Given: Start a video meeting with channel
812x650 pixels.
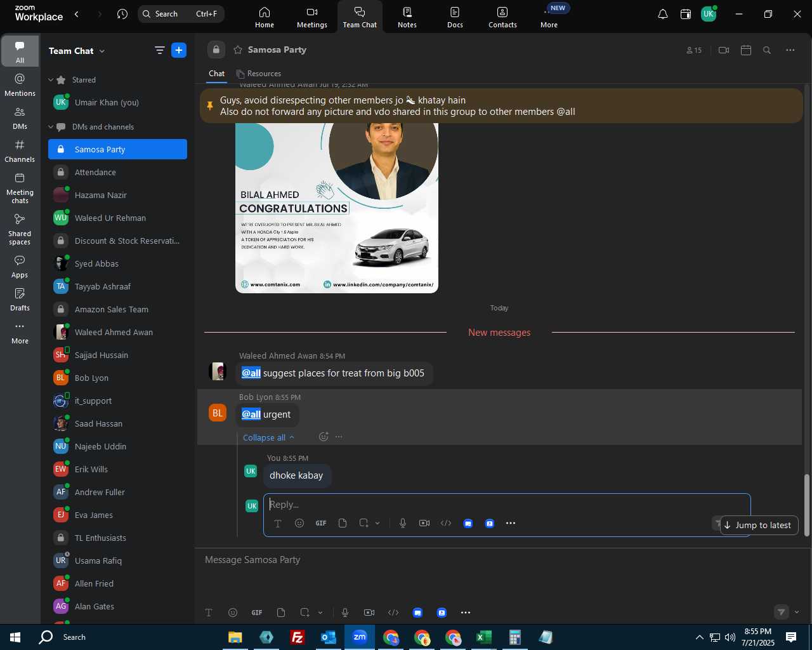Looking at the screenshot, I should pyautogui.click(x=724, y=50).
